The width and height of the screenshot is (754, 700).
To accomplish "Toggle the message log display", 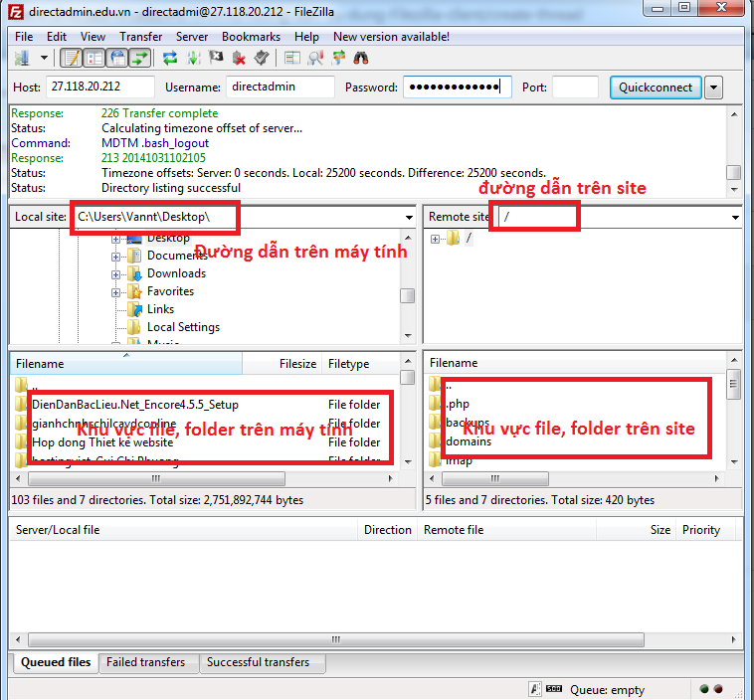I will pos(72,59).
